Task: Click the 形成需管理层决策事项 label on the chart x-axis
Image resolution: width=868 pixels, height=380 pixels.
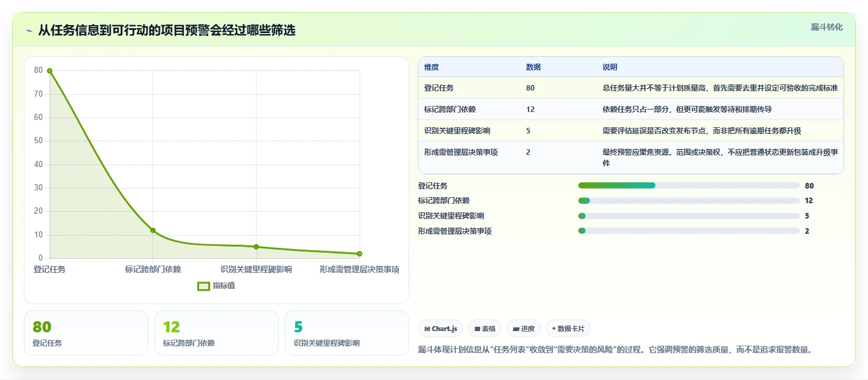Action: point(360,269)
